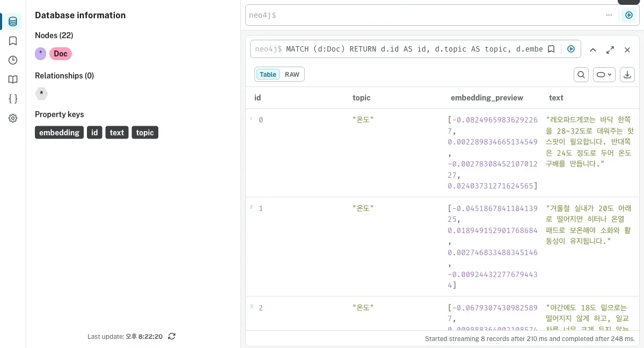644x348 pixels.
Task: Select id cell with value 0
Action: tap(261, 120)
